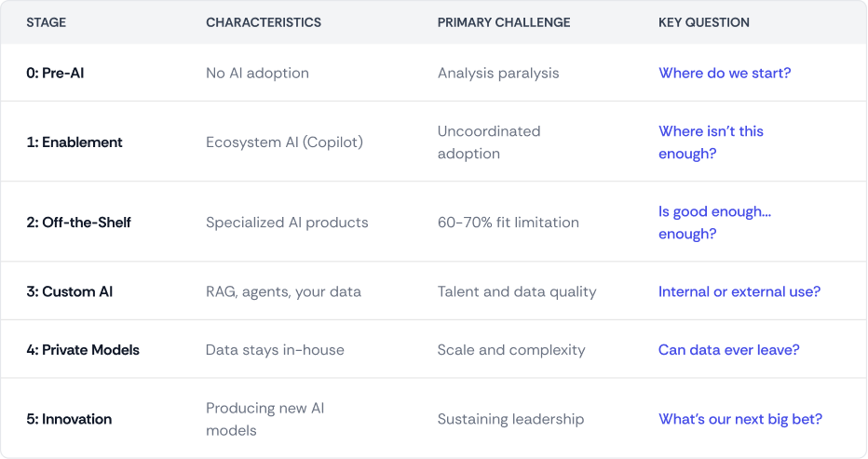Open the 'Can data ever leave?' link

pos(728,350)
